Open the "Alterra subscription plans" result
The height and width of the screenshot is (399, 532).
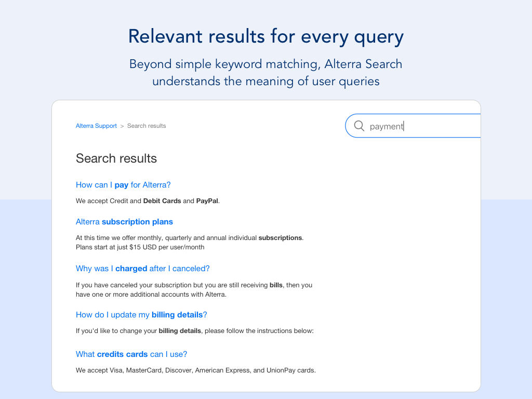pos(124,222)
